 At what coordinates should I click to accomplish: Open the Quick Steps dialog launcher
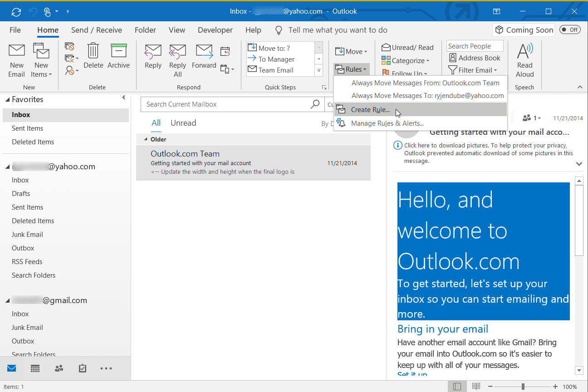(324, 87)
